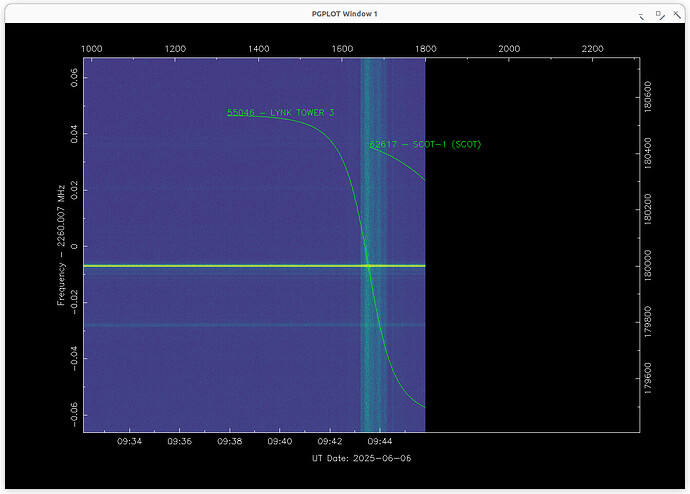Click the top axis value 2000

pos(509,49)
